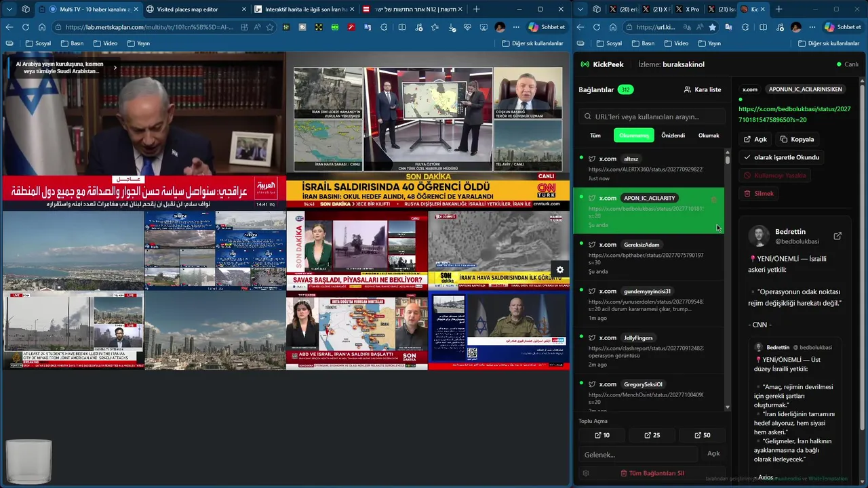Click left browser Back arrow
Screen dimensions: 868x488
click(9, 27)
